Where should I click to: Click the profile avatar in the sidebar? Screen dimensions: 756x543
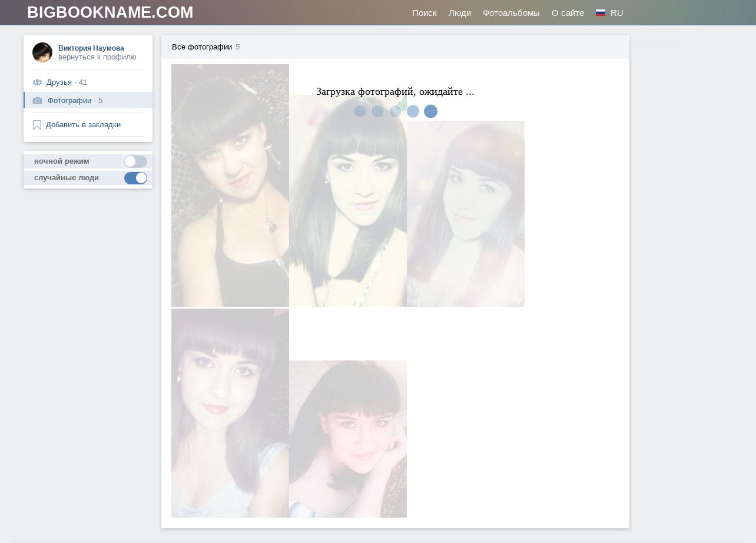(42, 52)
